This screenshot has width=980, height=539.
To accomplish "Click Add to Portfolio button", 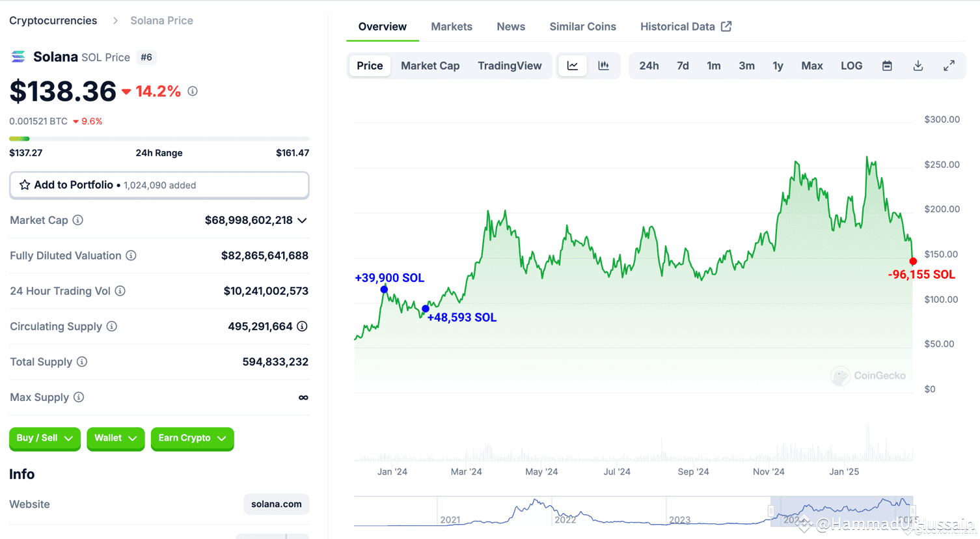I will pos(159,185).
